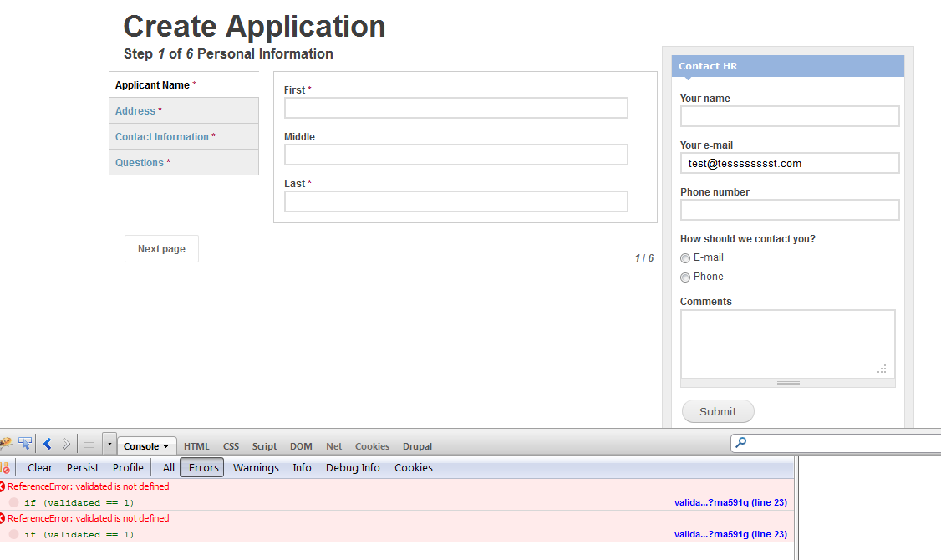Open the Console tab dropdown arrow
941x560 pixels.
[164, 445]
